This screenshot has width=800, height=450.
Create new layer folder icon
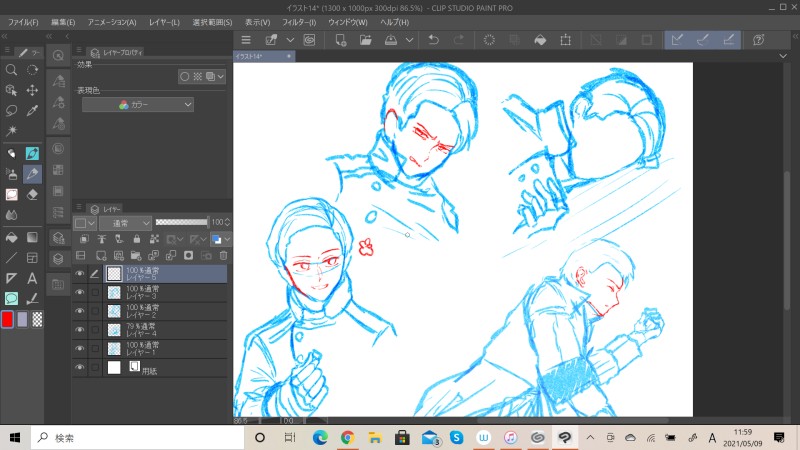pyautogui.click(x=136, y=256)
